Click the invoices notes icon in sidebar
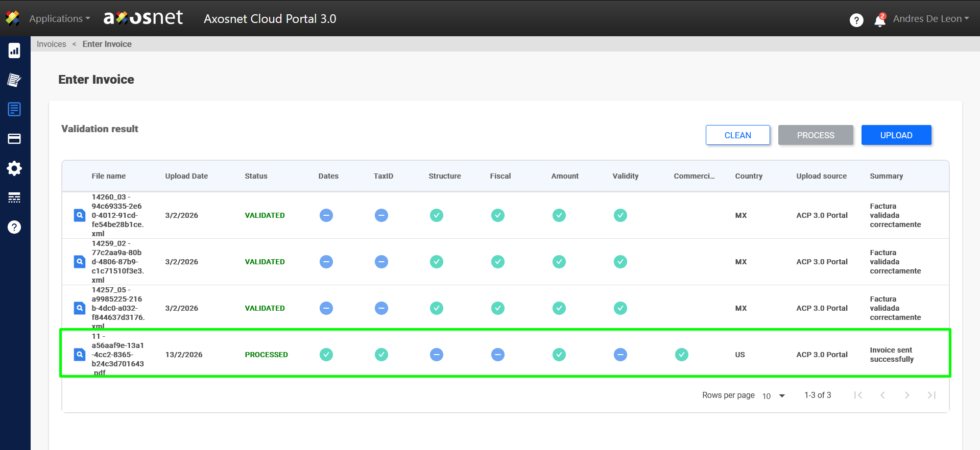The image size is (980, 450). pyautogui.click(x=14, y=80)
